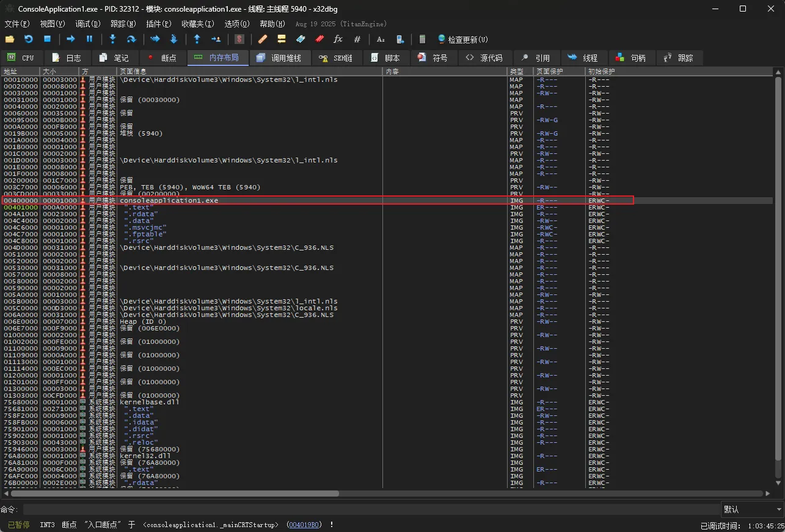
Task: Open the 帮助(H) menu
Action: click(272, 24)
